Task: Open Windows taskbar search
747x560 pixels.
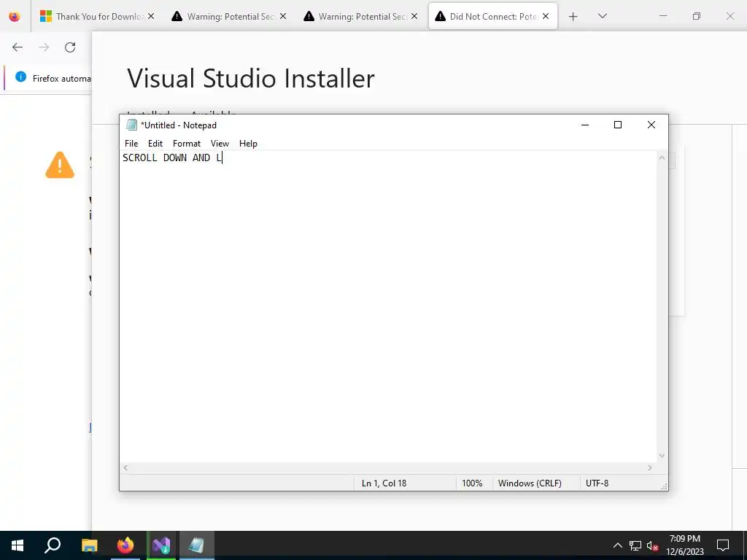Action: click(53, 545)
